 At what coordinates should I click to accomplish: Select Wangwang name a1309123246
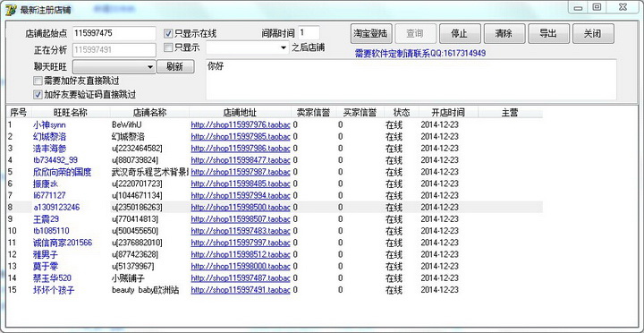point(56,207)
